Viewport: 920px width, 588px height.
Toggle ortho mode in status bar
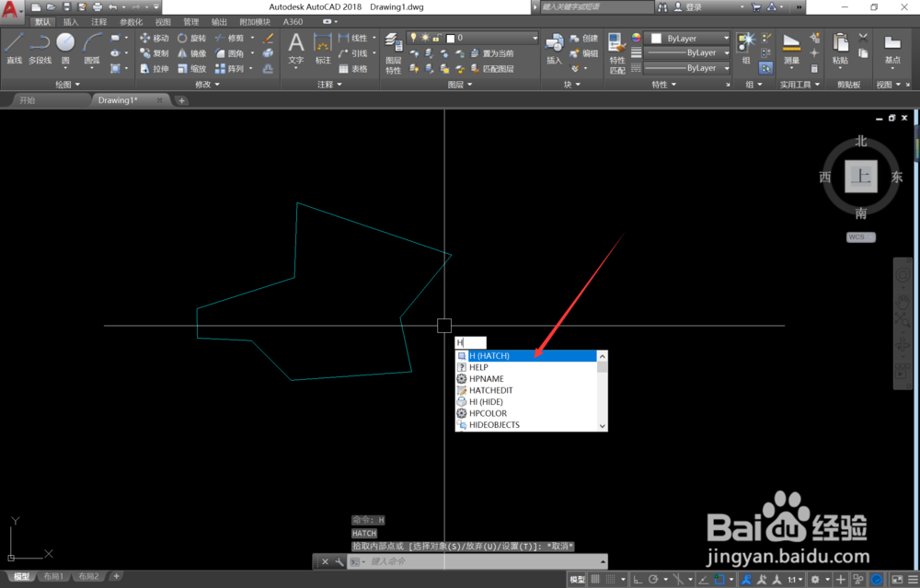coord(638,579)
